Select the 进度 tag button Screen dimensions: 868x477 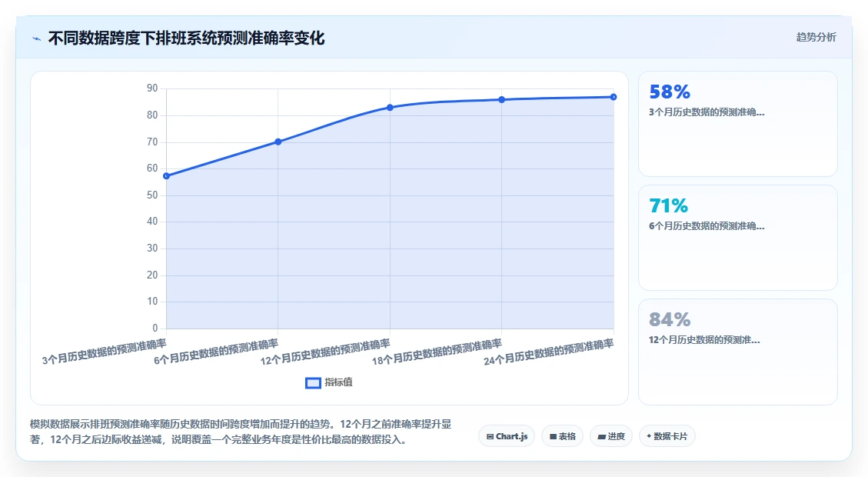611,436
